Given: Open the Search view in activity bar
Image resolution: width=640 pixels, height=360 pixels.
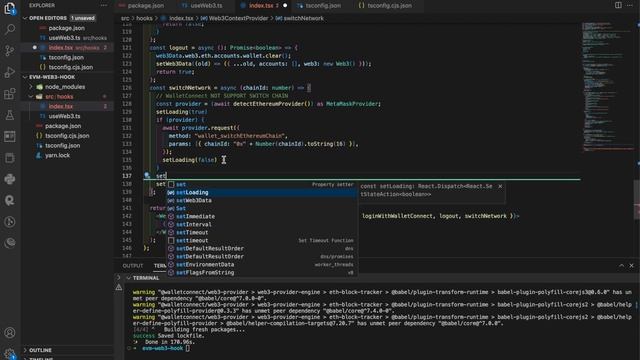Looking at the screenshot, I should point(9,29).
